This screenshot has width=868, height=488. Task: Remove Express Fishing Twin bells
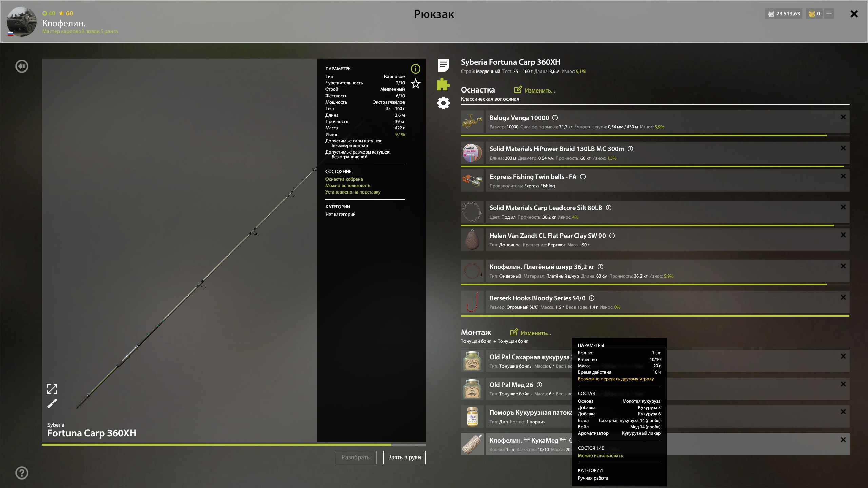pyautogui.click(x=843, y=176)
